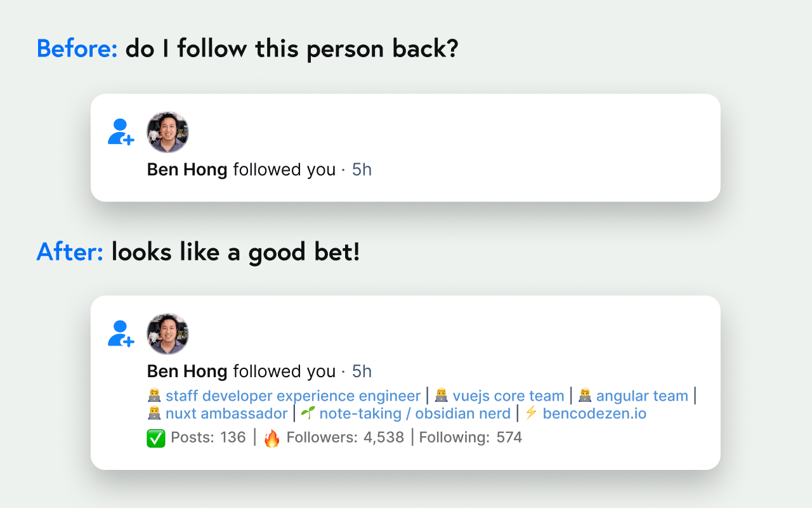Click the vuejs core team link
Screen dimensions: 812x508
coord(508,396)
